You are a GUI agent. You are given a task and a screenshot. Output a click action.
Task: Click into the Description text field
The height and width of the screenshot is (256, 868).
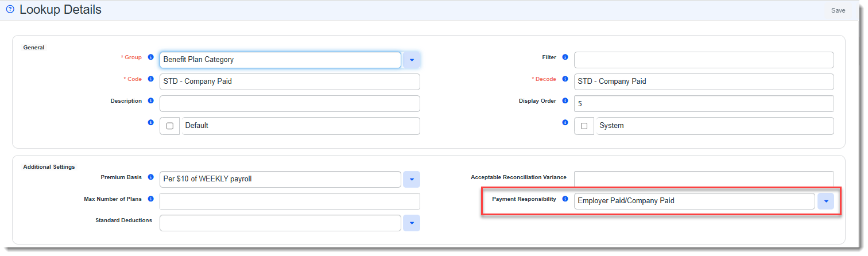[289, 103]
